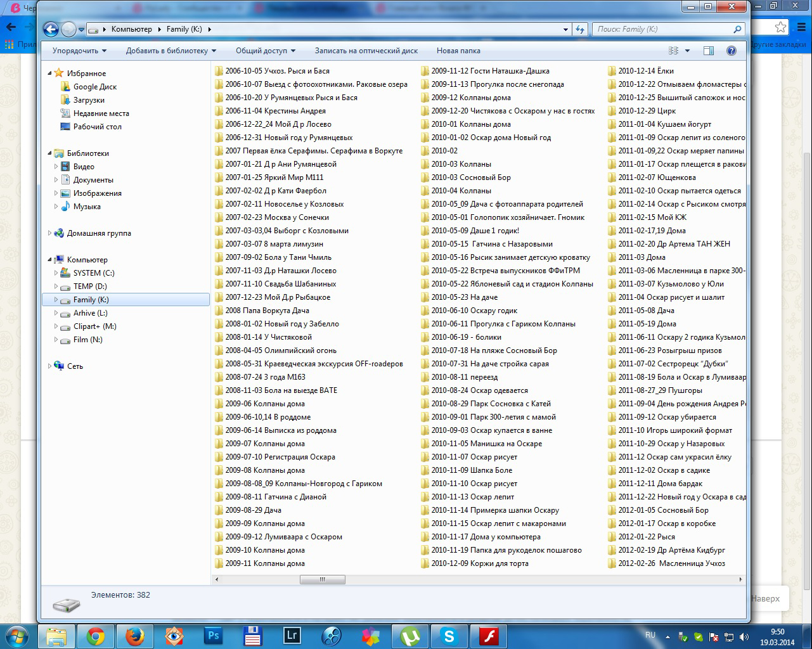Open Photoshop from the taskbar
Image resolution: width=812 pixels, height=649 pixels.
click(213, 636)
